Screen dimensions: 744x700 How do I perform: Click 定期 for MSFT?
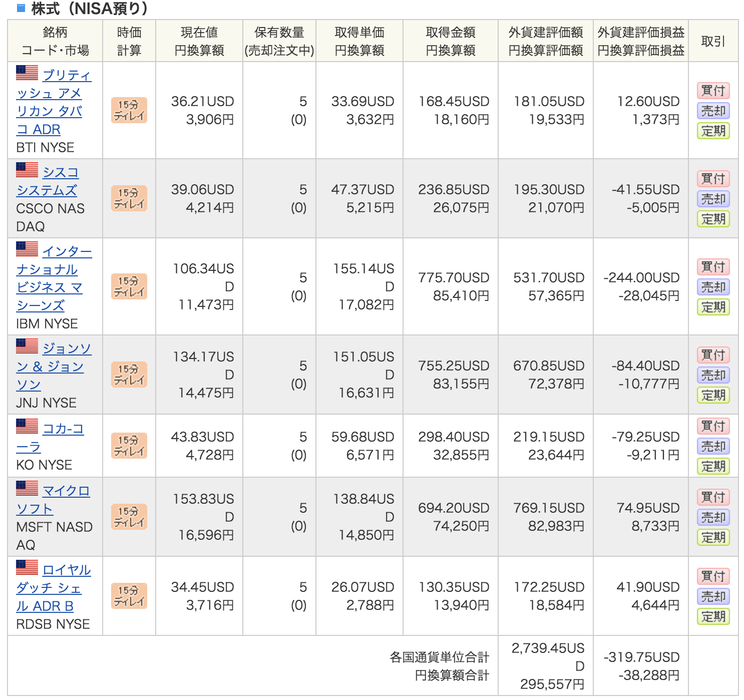tap(713, 537)
